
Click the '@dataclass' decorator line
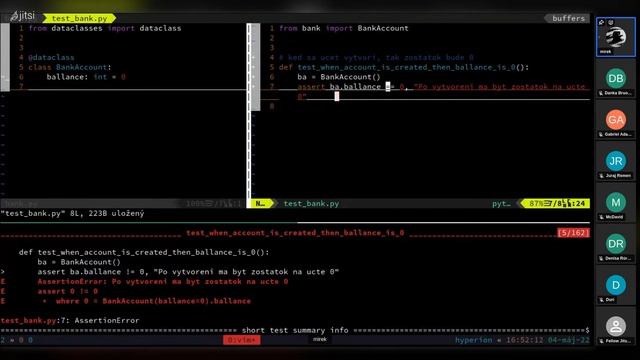point(51,58)
